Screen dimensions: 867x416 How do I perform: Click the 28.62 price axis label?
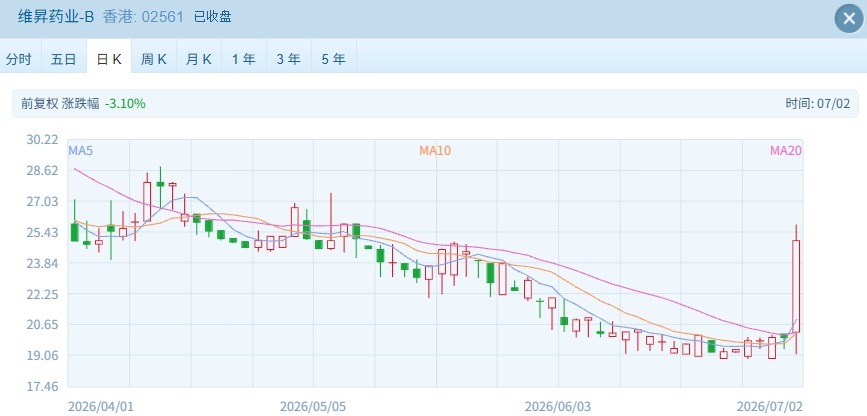click(x=42, y=170)
